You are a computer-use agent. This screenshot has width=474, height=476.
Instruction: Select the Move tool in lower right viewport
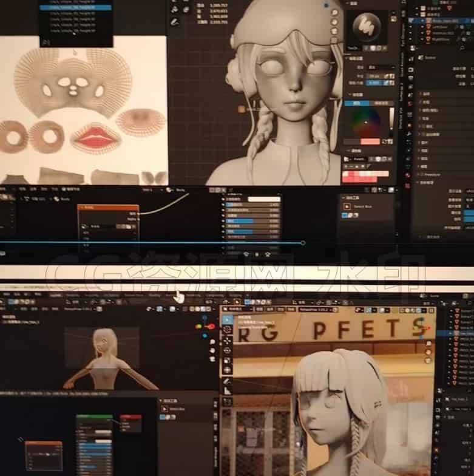coord(227,341)
